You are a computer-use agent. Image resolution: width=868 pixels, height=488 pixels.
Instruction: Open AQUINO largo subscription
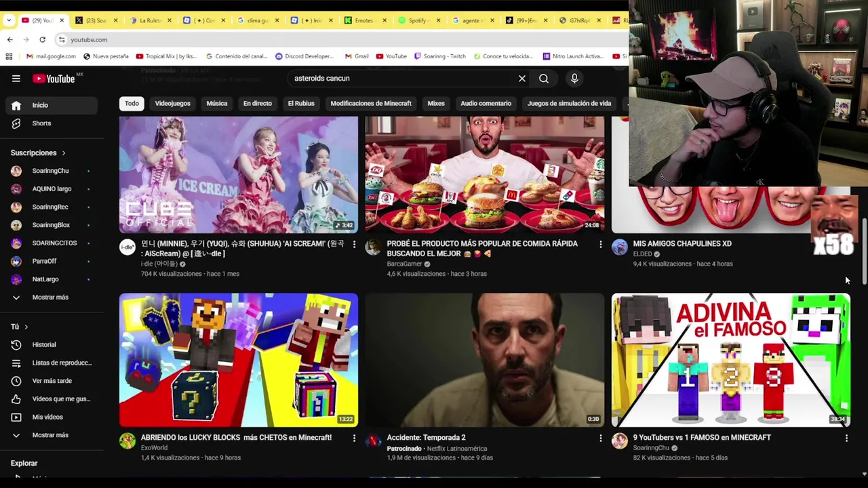point(52,189)
